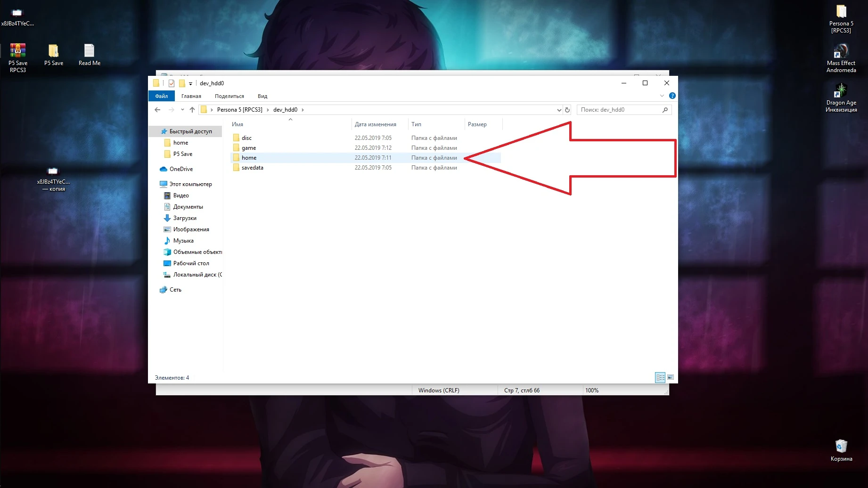
Task: Switch to large thumbnails view layout
Action: (671, 377)
